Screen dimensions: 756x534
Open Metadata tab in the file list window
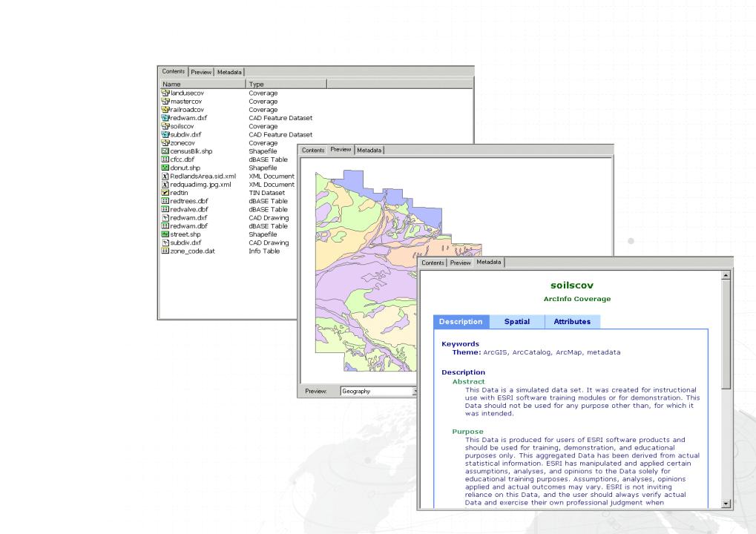229,72
